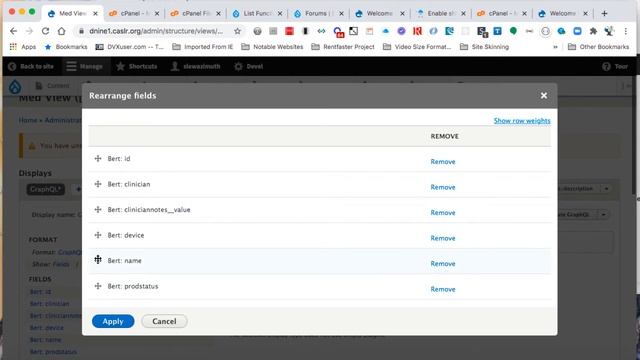This screenshot has width=640, height=360.
Task: Switch to the Forums tab
Action: 319,13
